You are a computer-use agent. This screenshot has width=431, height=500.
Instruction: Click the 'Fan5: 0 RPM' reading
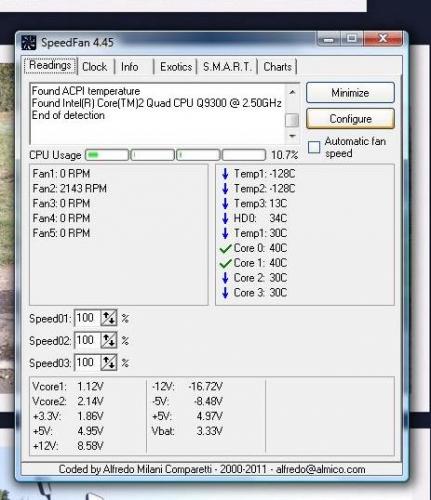(x=61, y=233)
